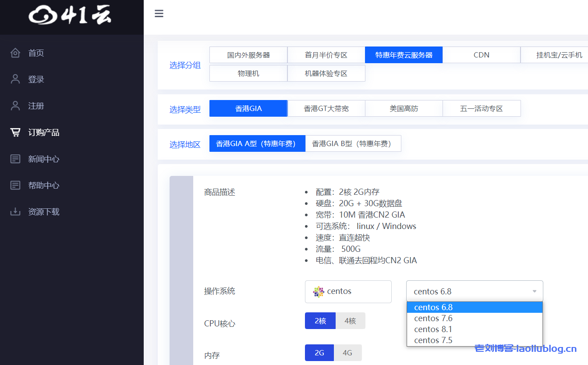Click the document icon beside 帮助中心

pos(15,185)
